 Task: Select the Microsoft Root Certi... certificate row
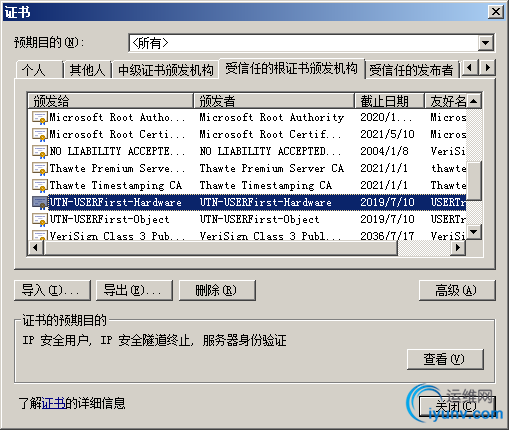coord(247,135)
